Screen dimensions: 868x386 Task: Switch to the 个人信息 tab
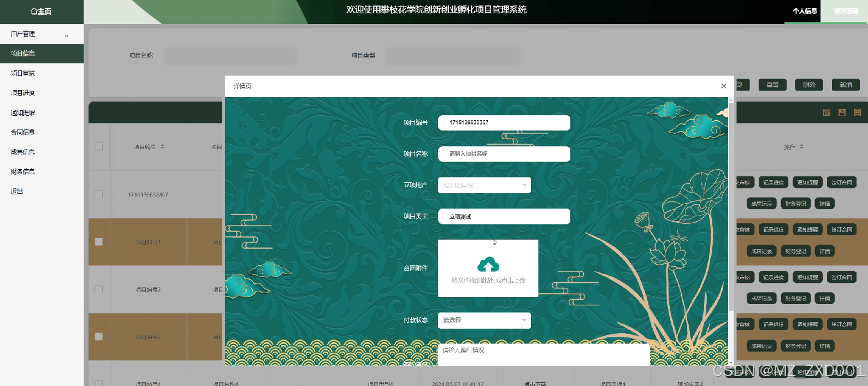805,11
